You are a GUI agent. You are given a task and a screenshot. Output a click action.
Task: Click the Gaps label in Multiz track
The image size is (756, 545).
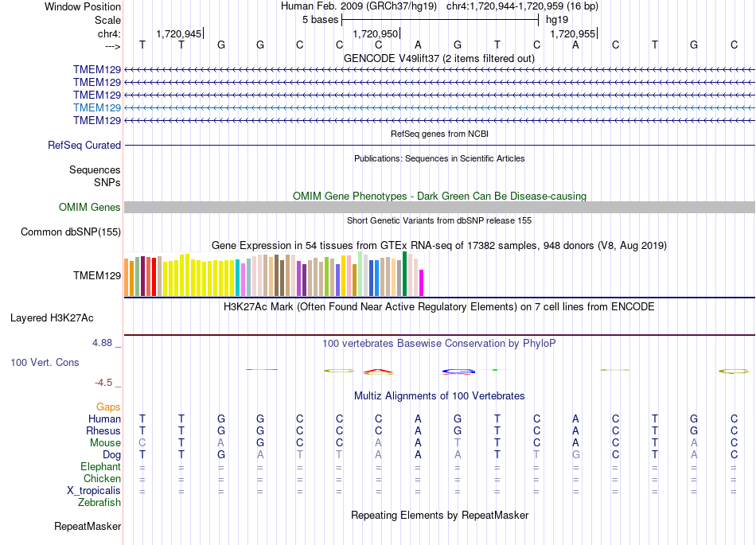[x=108, y=407]
